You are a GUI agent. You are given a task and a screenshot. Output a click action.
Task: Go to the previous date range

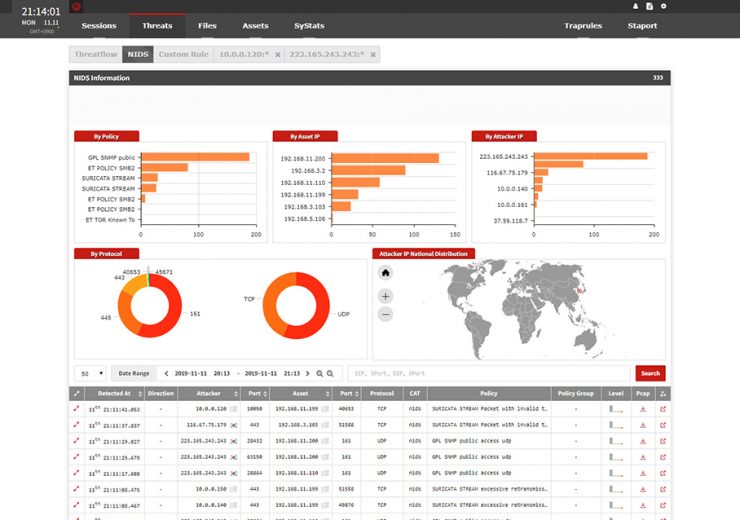click(166, 373)
